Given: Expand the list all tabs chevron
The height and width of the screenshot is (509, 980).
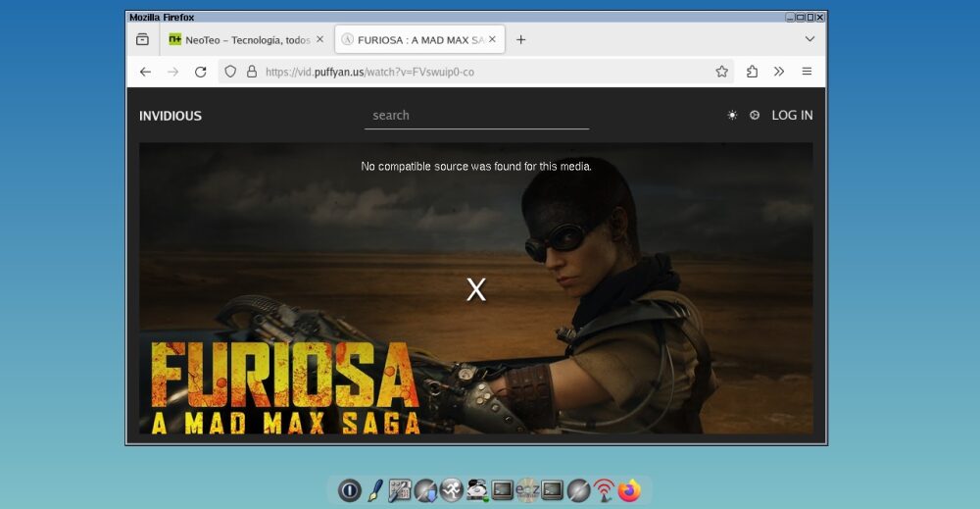Looking at the screenshot, I should click(x=809, y=39).
